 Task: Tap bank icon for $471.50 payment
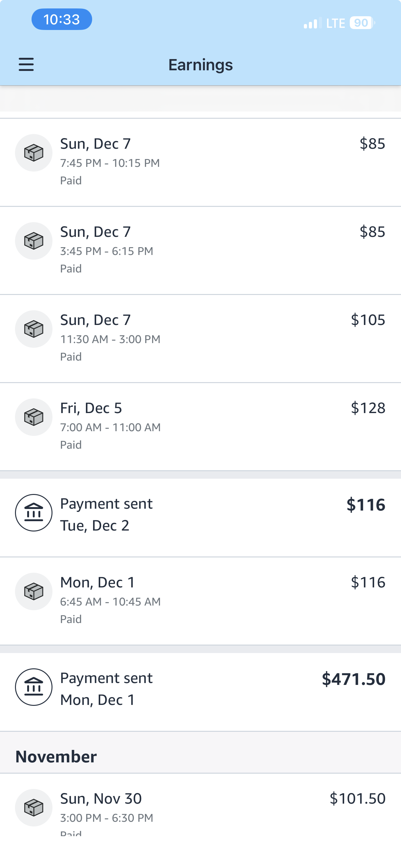pos(34,687)
